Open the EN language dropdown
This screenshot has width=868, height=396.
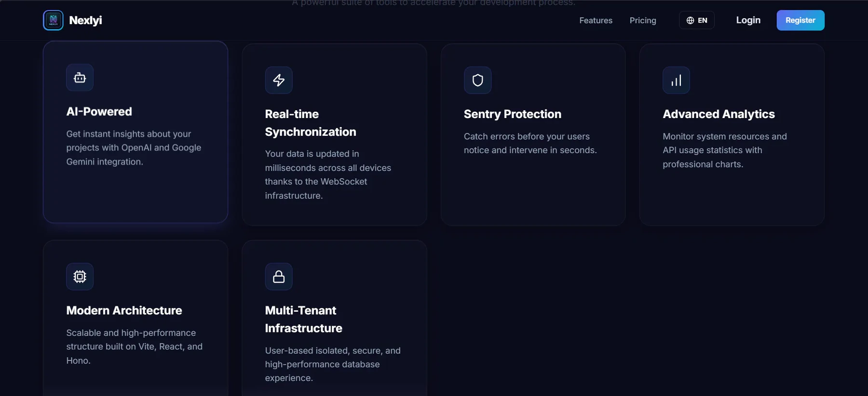pos(697,20)
